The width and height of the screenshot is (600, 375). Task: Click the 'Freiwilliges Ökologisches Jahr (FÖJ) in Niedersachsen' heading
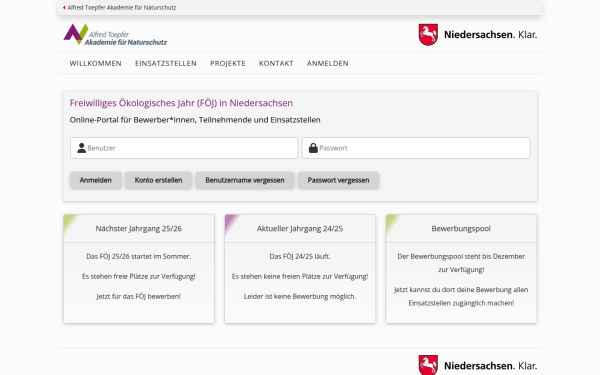(181, 103)
